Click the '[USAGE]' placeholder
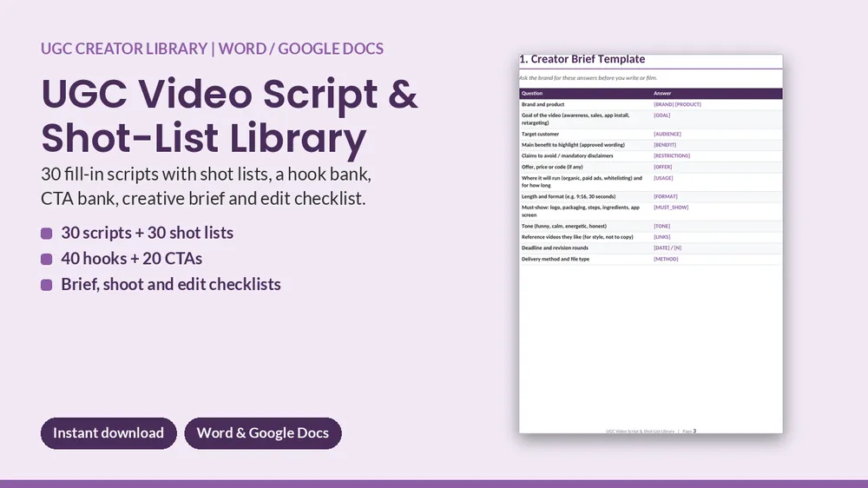This screenshot has height=488, width=868. tap(663, 178)
